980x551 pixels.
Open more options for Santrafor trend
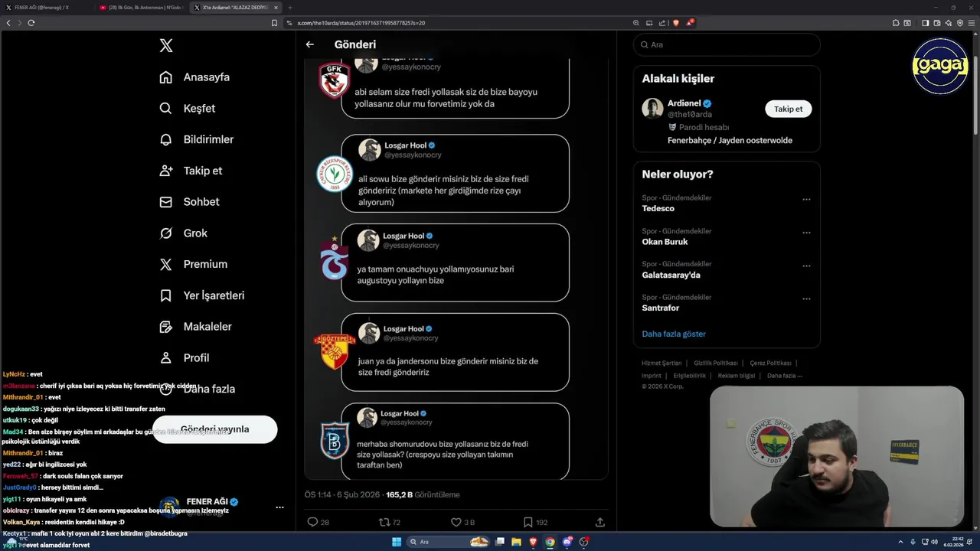[x=806, y=298]
